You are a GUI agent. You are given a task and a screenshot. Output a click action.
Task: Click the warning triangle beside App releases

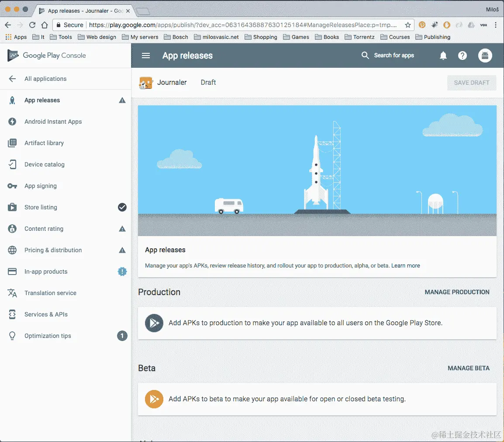[x=122, y=101]
